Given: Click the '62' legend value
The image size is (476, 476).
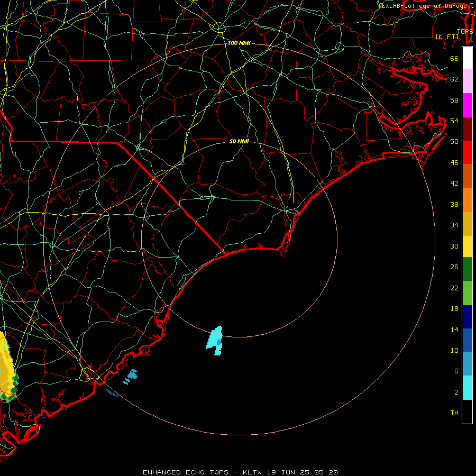Looking at the screenshot, I should pos(454,79).
